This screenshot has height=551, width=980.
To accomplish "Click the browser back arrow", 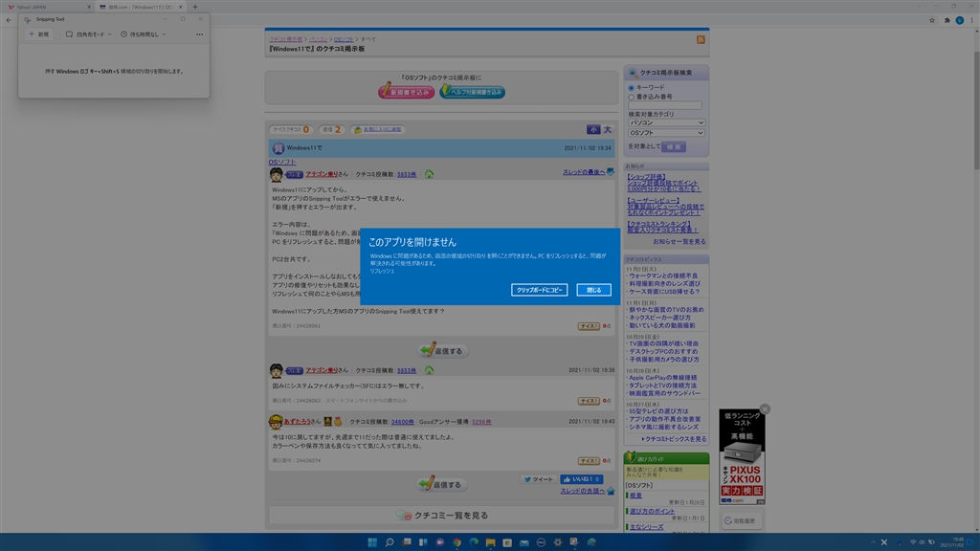I will 9,20.
